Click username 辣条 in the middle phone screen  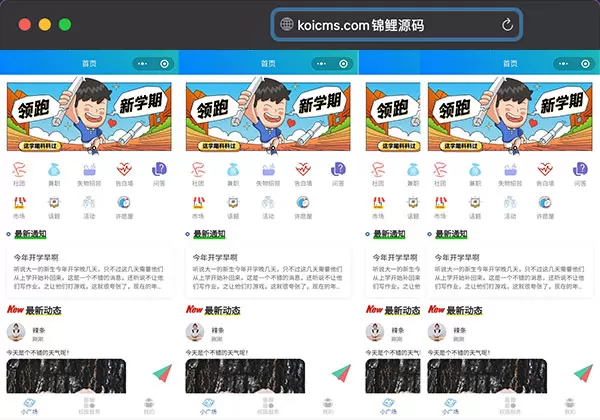pyautogui.click(x=218, y=330)
